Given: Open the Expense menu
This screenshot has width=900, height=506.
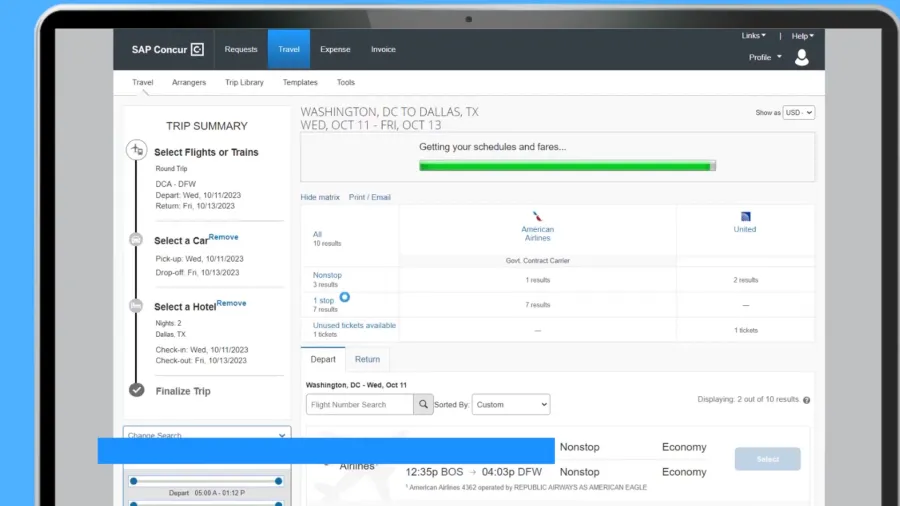Looking at the screenshot, I should point(335,49).
